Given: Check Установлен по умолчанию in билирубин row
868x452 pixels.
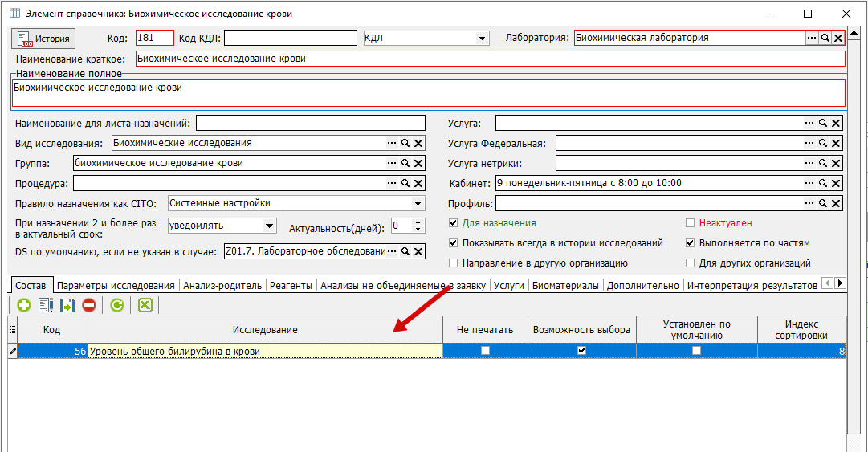Looking at the screenshot, I should tap(696, 350).
